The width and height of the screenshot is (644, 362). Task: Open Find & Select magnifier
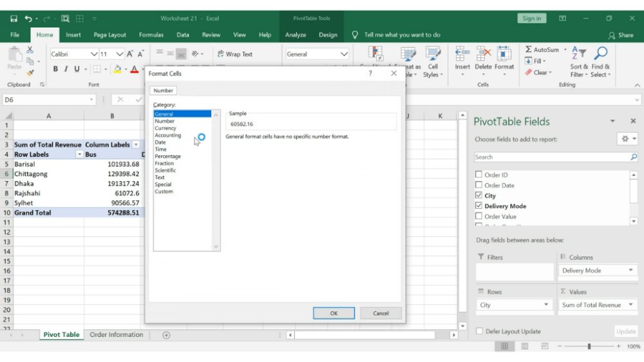[601, 62]
